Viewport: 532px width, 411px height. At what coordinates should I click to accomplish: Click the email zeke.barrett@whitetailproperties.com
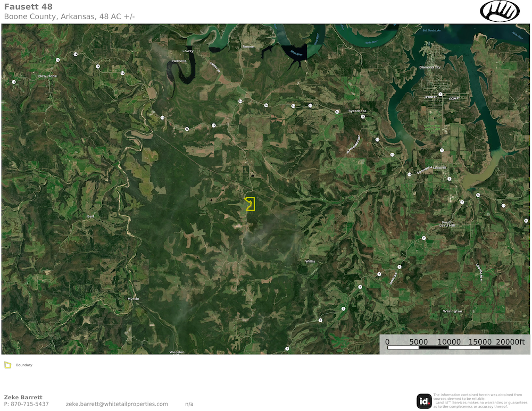click(x=117, y=404)
